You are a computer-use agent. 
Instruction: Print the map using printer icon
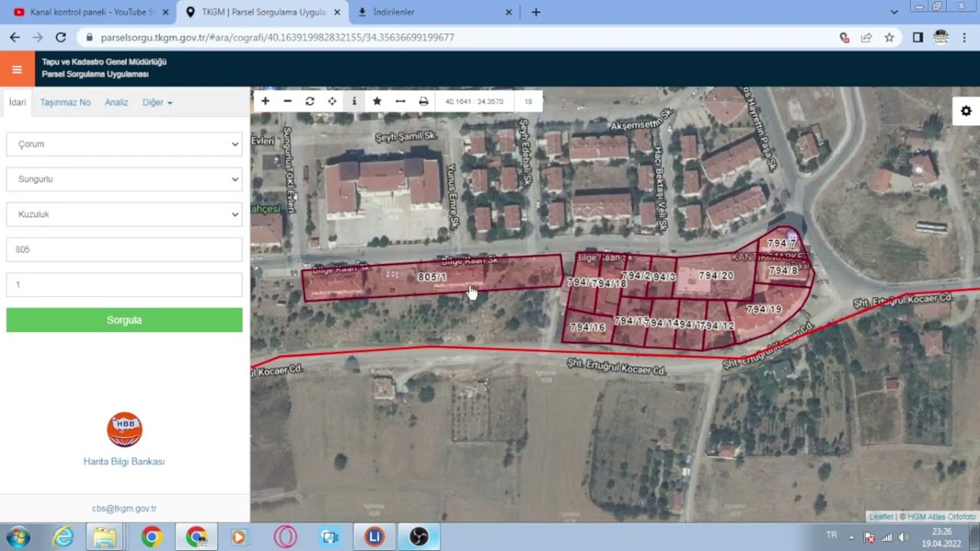point(423,101)
